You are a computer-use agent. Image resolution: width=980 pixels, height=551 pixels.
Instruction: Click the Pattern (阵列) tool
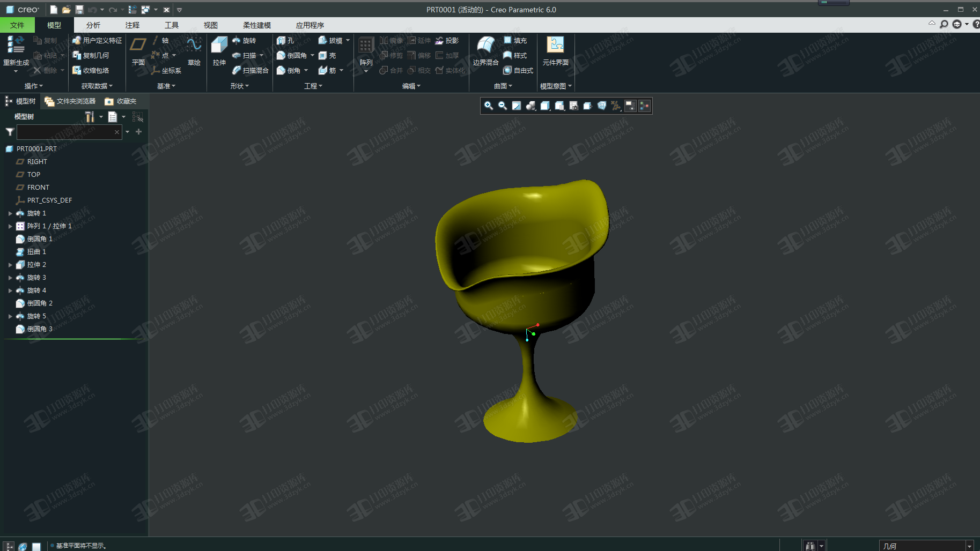coord(366,51)
